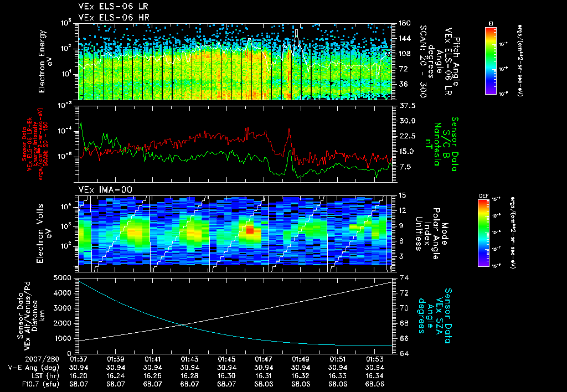567x392 pixels.
Task: Click the 68.06 value under 01:53
Action: 375,384
